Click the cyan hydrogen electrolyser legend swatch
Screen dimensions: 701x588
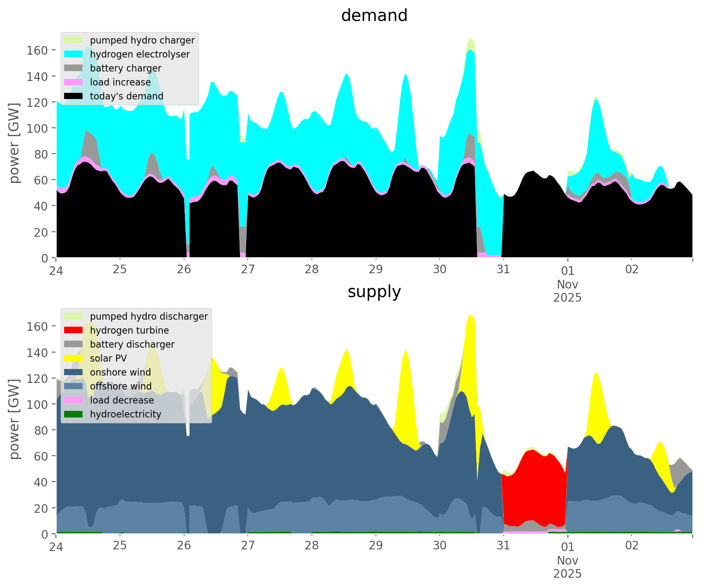74,54
